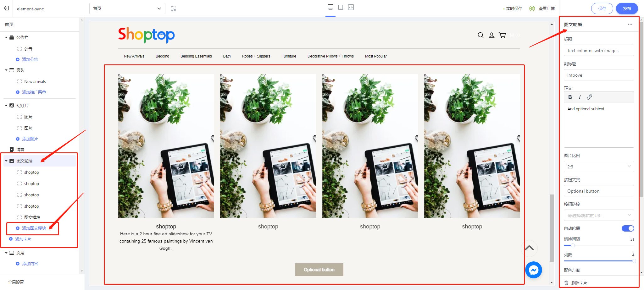Click the 正文 text area
This screenshot has height=290, width=644.
click(599, 125)
